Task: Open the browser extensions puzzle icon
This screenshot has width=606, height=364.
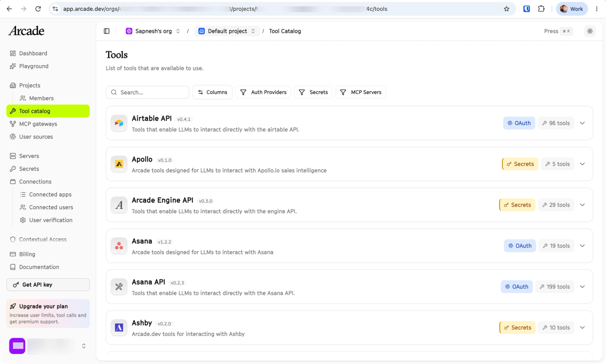Action: coord(541,9)
